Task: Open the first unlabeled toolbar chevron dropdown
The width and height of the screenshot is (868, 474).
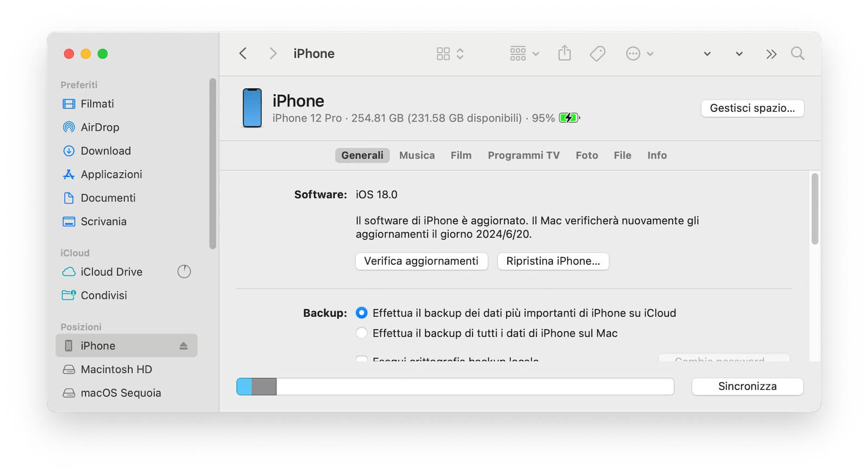Action: point(707,54)
